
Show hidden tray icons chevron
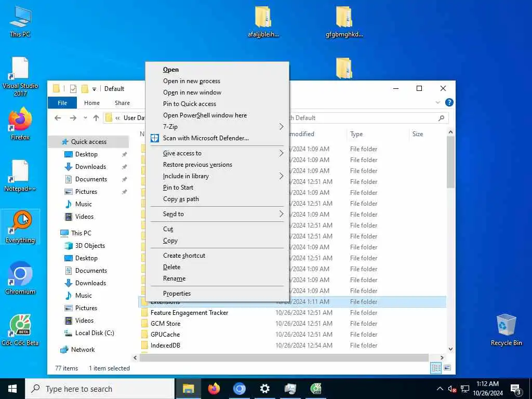click(x=440, y=389)
